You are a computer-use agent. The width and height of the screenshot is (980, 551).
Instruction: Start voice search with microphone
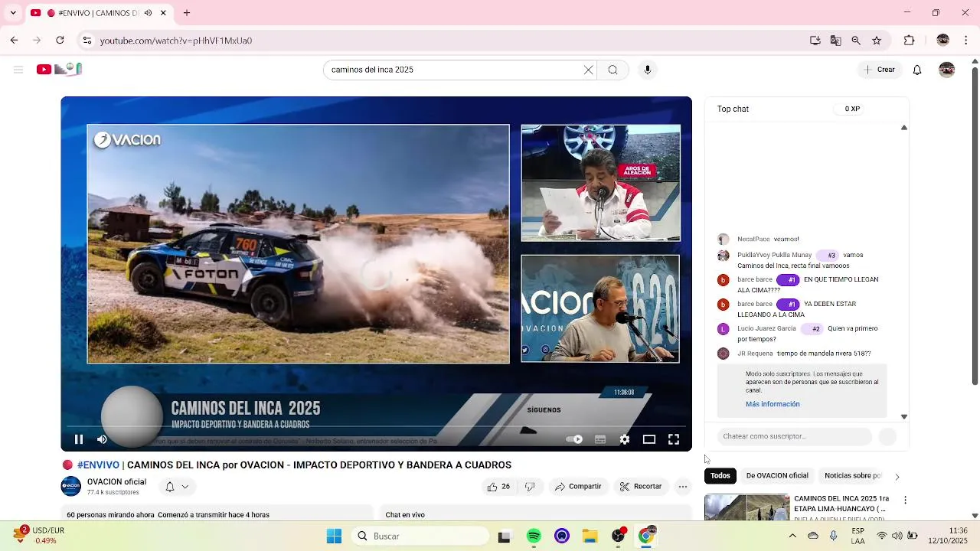click(648, 70)
